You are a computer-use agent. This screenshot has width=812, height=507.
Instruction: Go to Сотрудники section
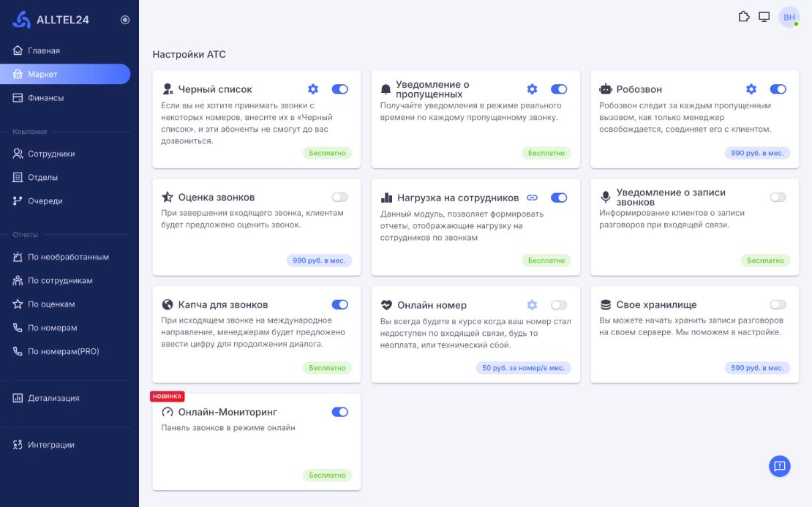(x=51, y=154)
